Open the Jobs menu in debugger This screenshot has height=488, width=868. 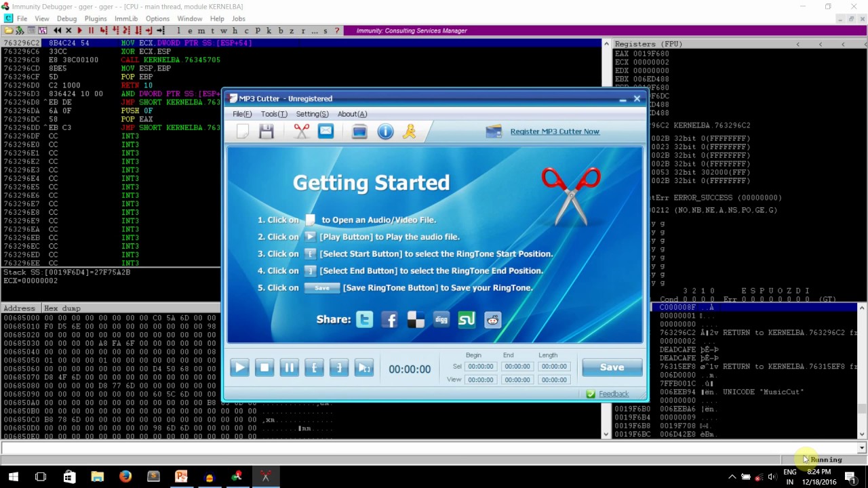(x=238, y=18)
